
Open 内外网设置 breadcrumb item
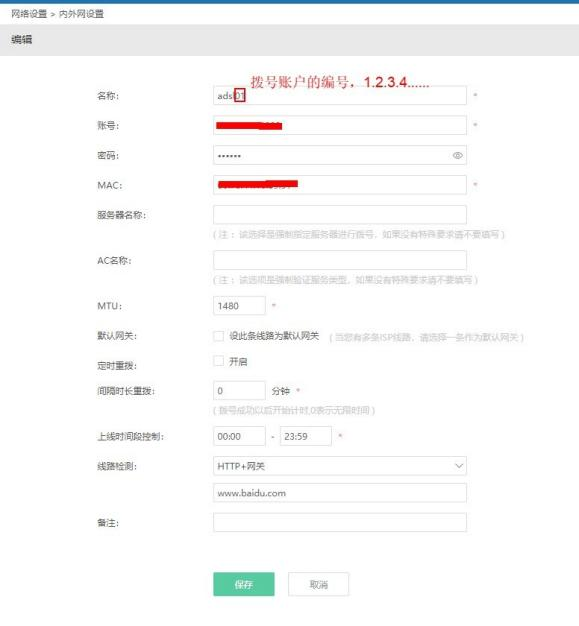(81, 14)
